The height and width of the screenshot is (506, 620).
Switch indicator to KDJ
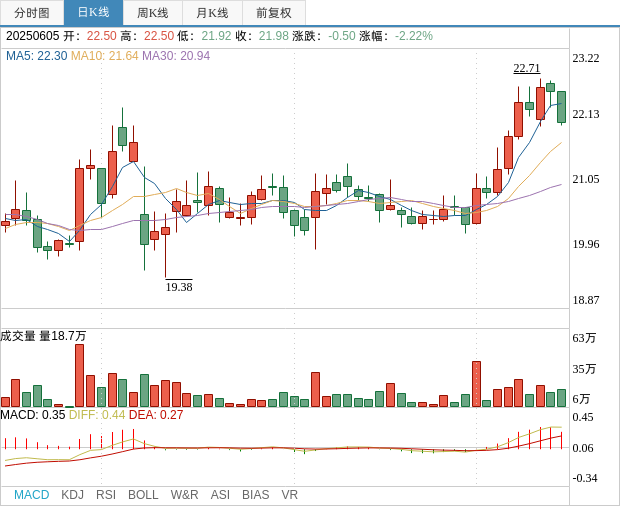tap(72, 495)
